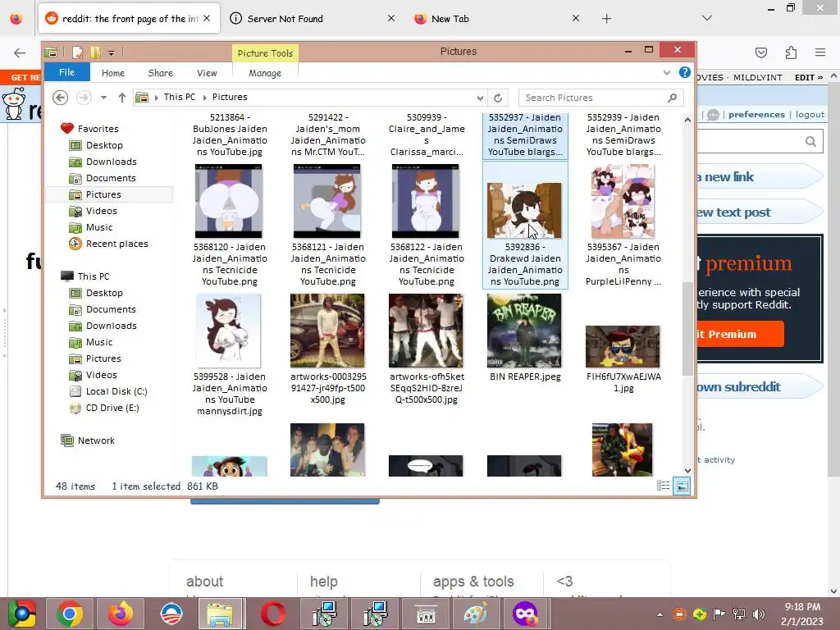The height and width of the screenshot is (630, 840).
Task: Click reddit search magnifier icon
Action: tap(810, 141)
